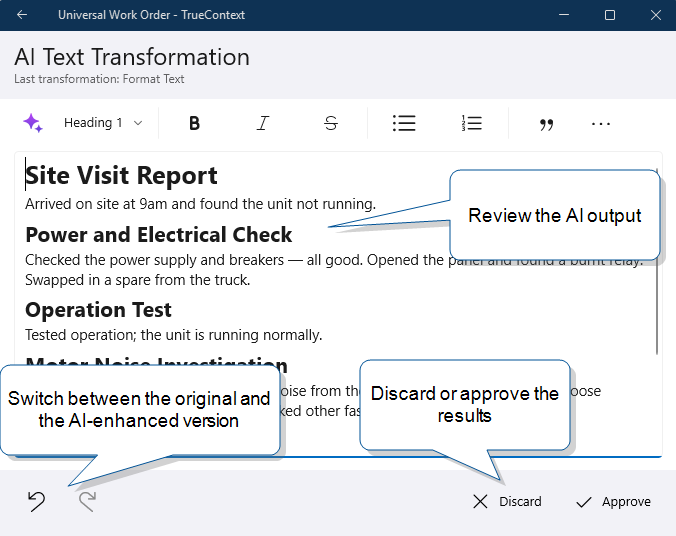
Task: Apply block quote formatting
Action: 546,125
